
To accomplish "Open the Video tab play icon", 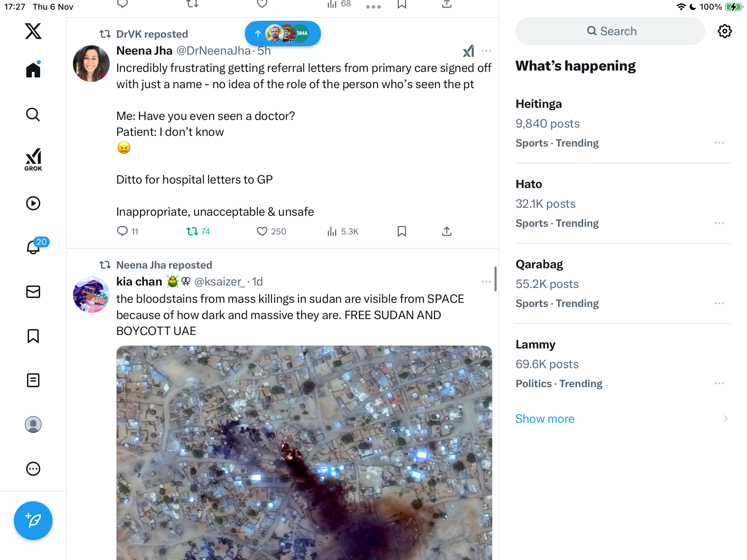I will (33, 203).
